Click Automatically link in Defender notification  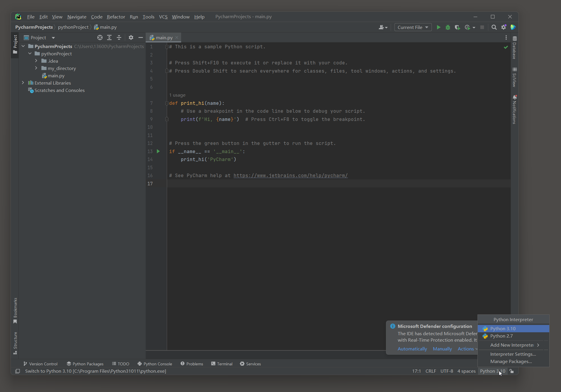tap(412, 349)
